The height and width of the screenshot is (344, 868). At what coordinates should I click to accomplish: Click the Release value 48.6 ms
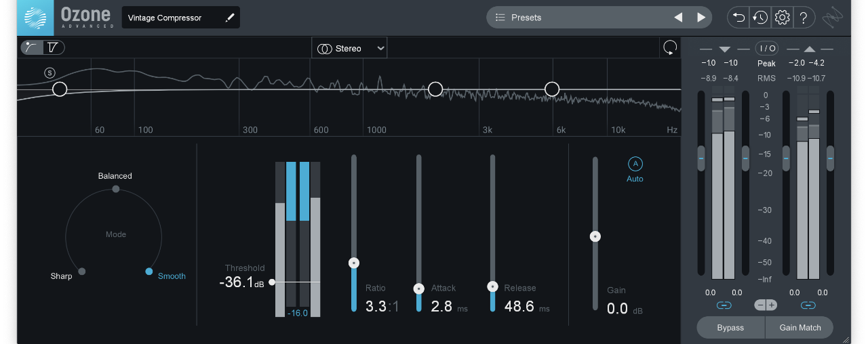click(527, 306)
